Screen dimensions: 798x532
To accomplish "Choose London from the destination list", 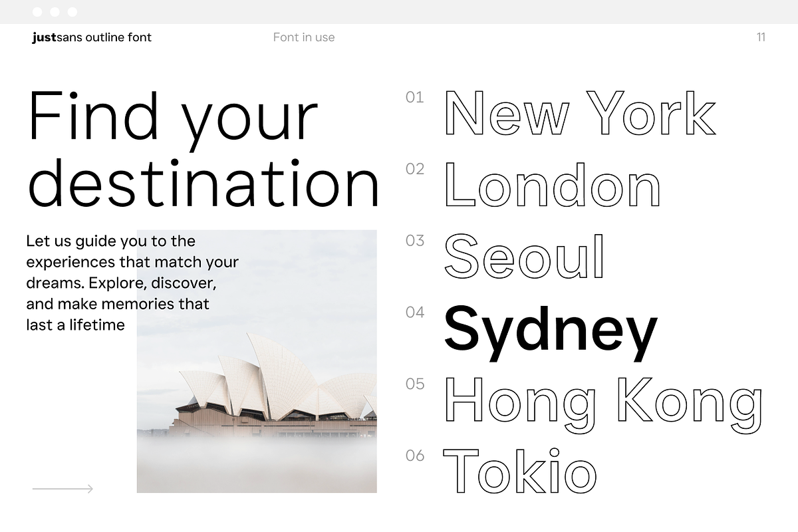I will coord(552,185).
